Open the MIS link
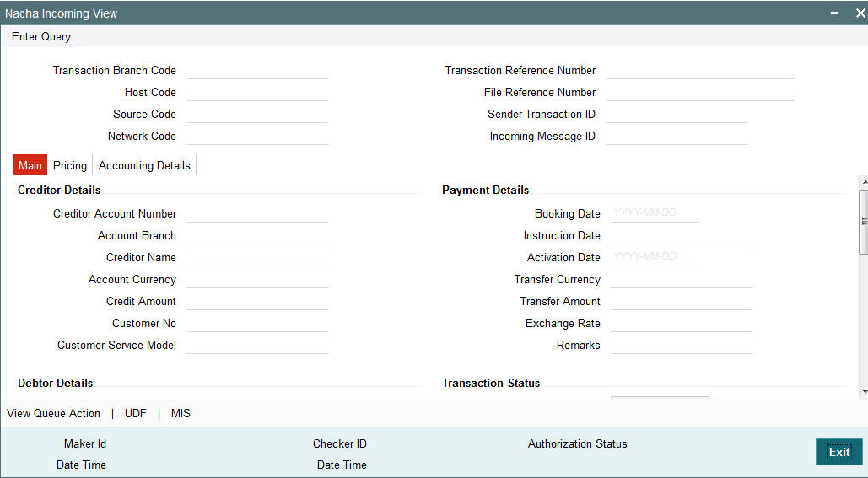The width and height of the screenshot is (868, 478). coord(181,413)
